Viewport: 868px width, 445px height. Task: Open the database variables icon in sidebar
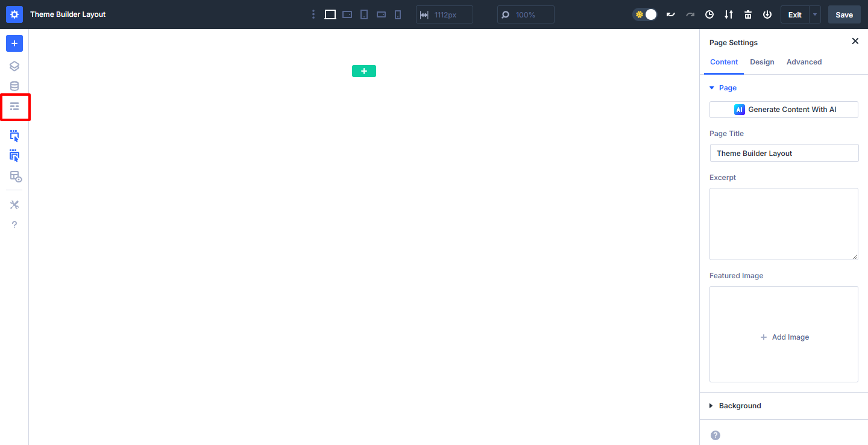pos(14,86)
